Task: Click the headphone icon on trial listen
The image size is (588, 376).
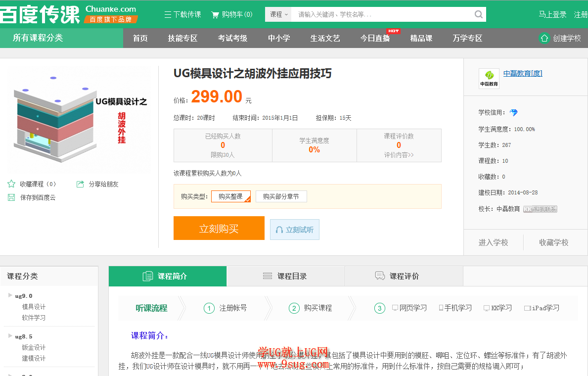Action: point(279,230)
